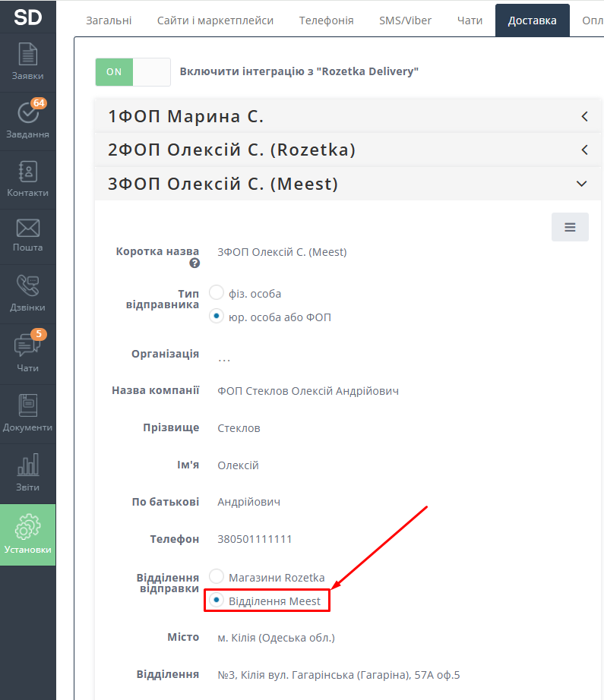Open Чати chats in sidebar

pos(27,353)
